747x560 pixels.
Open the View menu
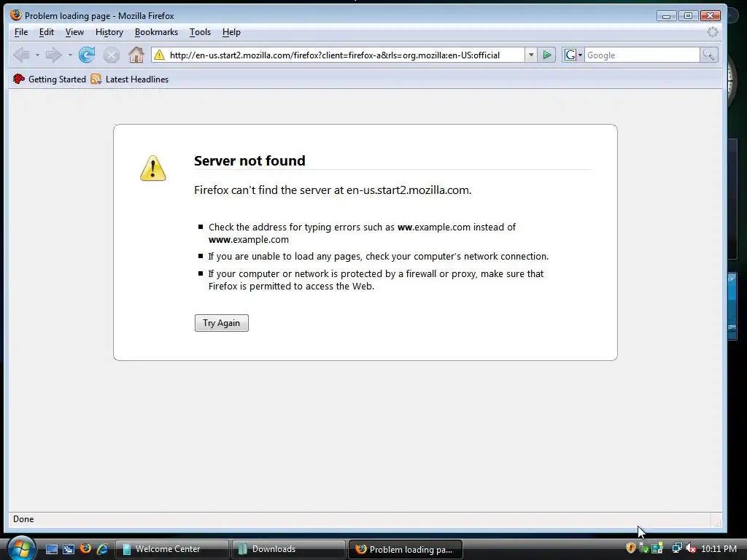[x=74, y=32]
